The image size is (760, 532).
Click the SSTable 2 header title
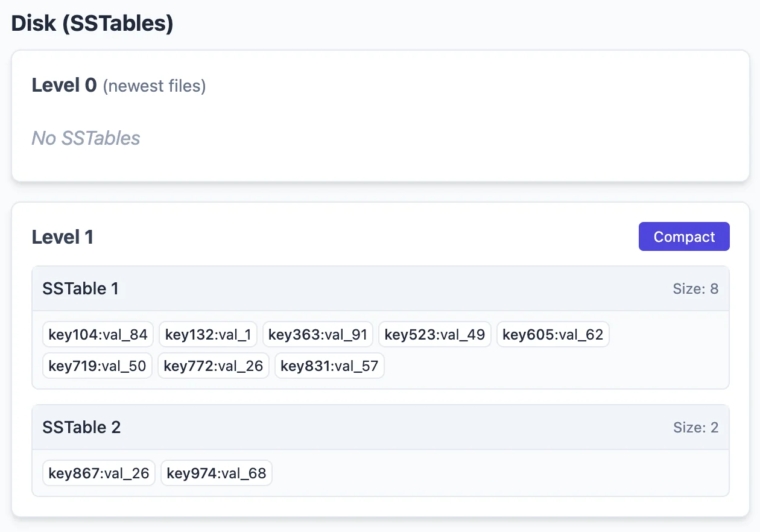coord(81,428)
